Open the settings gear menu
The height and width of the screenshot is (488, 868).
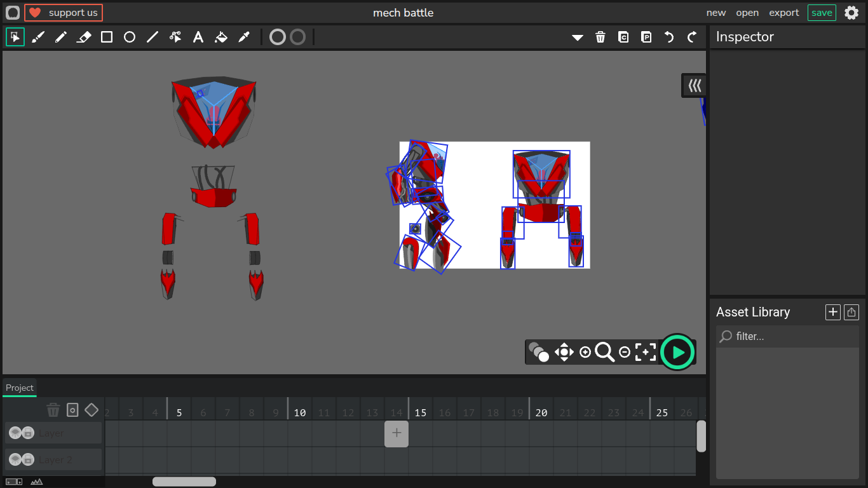pyautogui.click(x=851, y=13)
